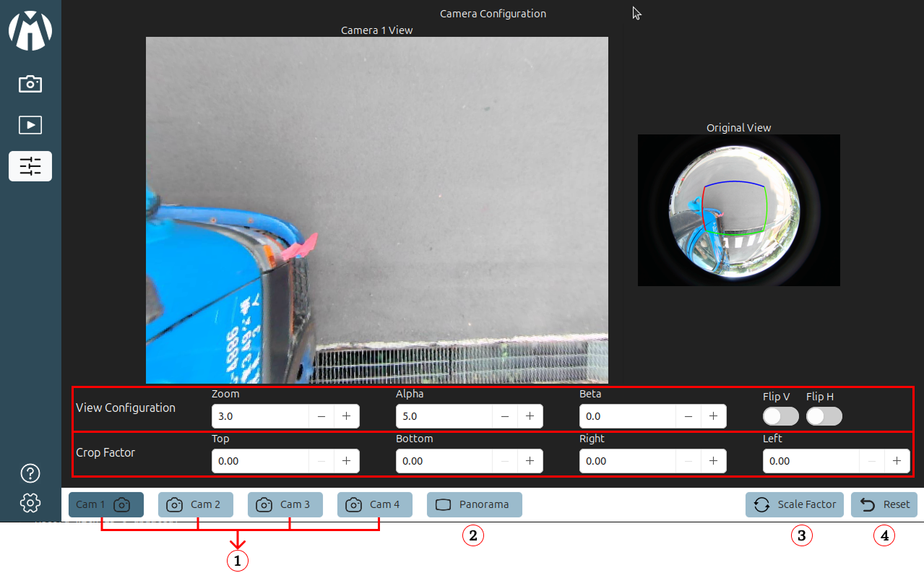This screenshot has width=924, height=573.
Task: Click the Bottom crop factor input field
Action: point(444,460)
